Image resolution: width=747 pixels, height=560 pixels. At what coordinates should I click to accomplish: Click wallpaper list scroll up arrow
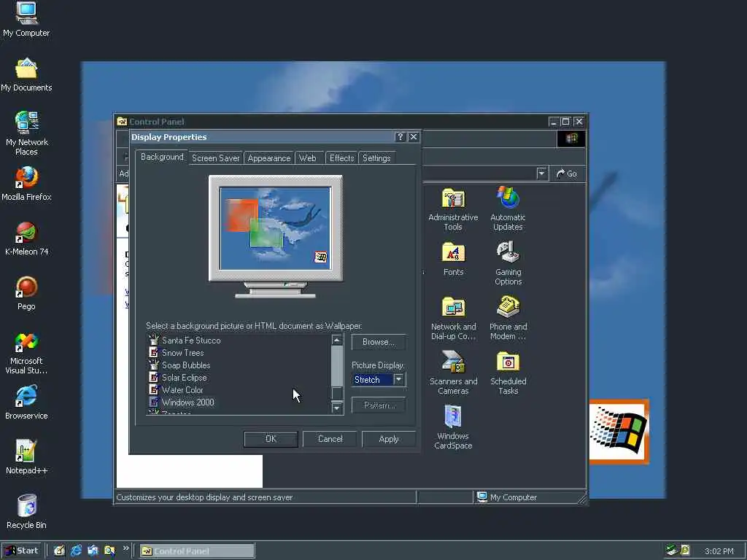click(337, 340)
